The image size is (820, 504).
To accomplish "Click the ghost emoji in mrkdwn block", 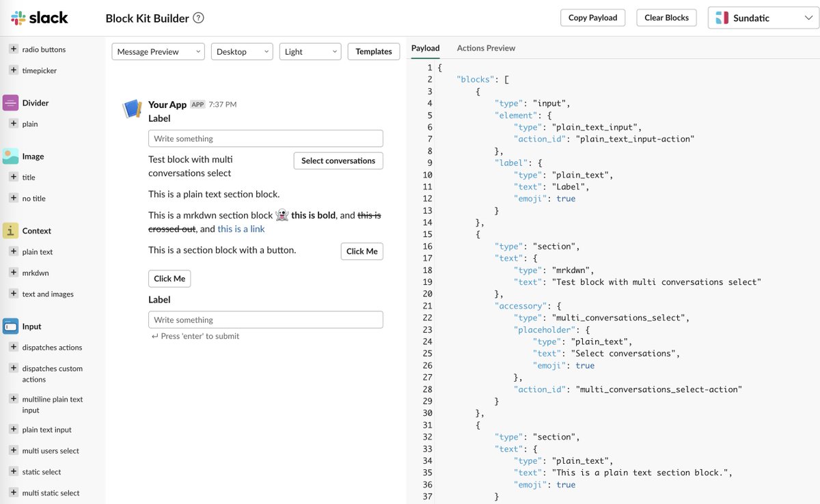I will tap(282, 215).
